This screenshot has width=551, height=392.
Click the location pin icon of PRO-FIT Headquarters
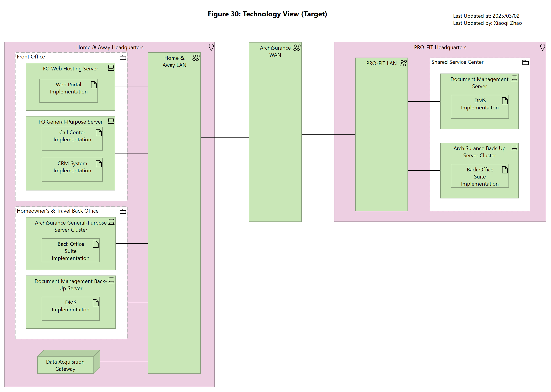(542, 47)
